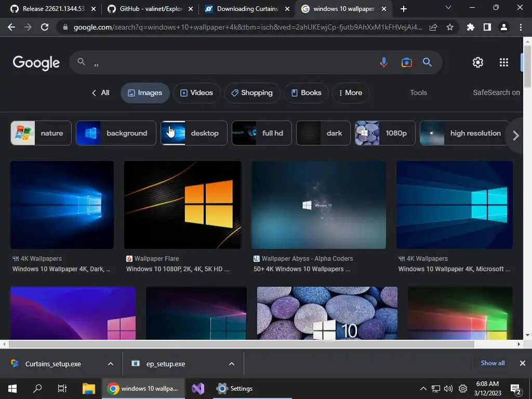Viewport: 532px width, 399px height.
Task: Go to the All results tab
Action: 101,92
